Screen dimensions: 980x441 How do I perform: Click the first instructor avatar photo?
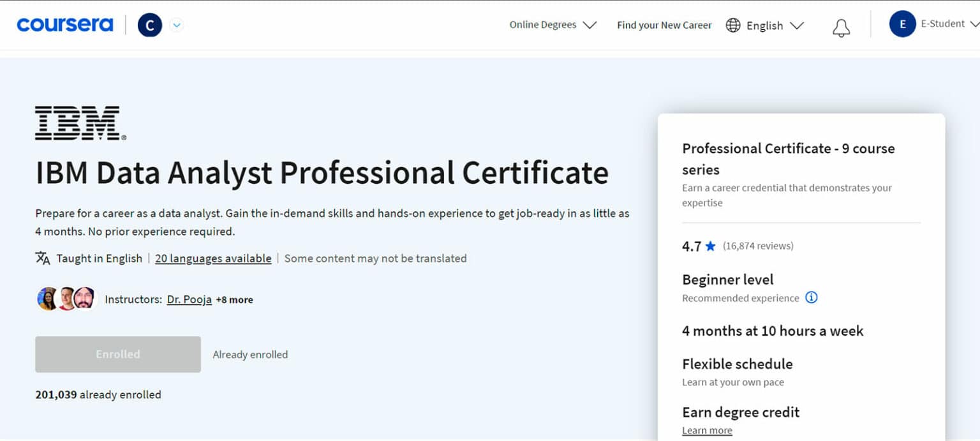point(47,299)
